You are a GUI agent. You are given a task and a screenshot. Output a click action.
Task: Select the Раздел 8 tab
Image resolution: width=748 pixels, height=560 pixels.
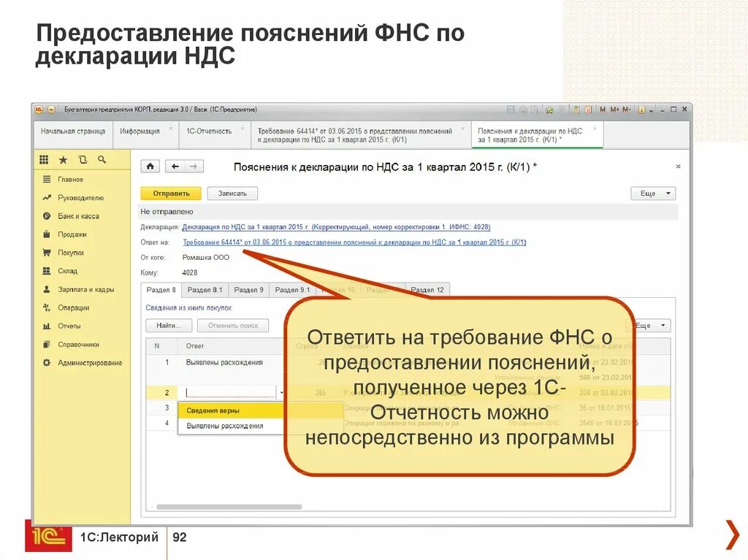coord(161,290)
